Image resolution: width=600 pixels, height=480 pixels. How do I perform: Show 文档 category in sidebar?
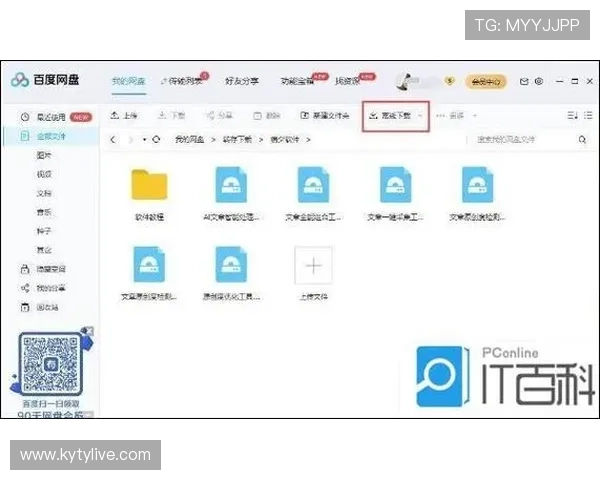tap(44, 193)
